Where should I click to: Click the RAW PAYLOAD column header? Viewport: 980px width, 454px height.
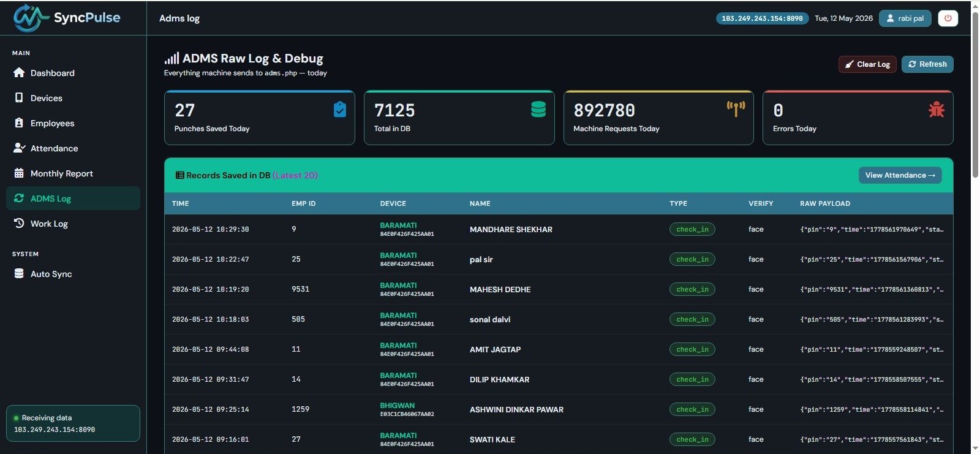point(825,203)
